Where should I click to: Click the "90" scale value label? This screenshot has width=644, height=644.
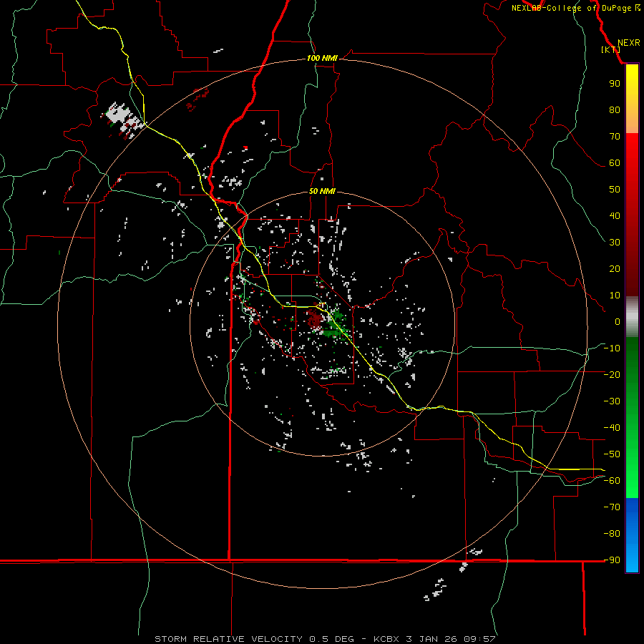pos(615,84)
